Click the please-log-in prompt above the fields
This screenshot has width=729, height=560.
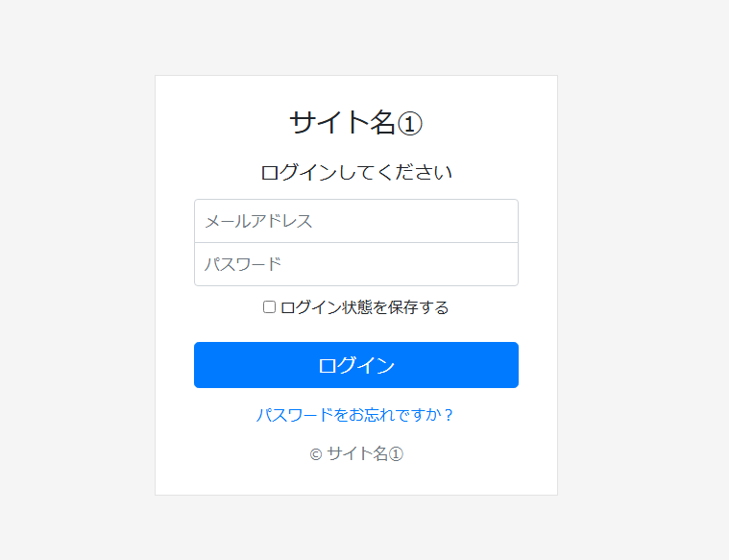pos(355,173)
